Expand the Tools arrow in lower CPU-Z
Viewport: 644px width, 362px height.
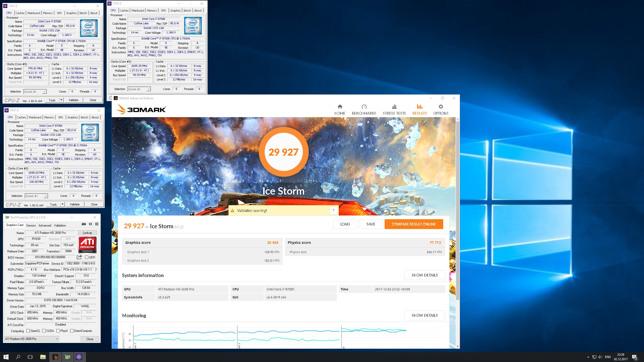[62, 204]
